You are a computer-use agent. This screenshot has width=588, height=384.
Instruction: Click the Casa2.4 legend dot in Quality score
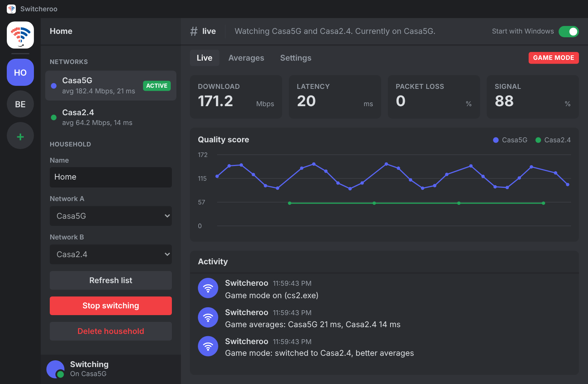(x=538, y=140)
